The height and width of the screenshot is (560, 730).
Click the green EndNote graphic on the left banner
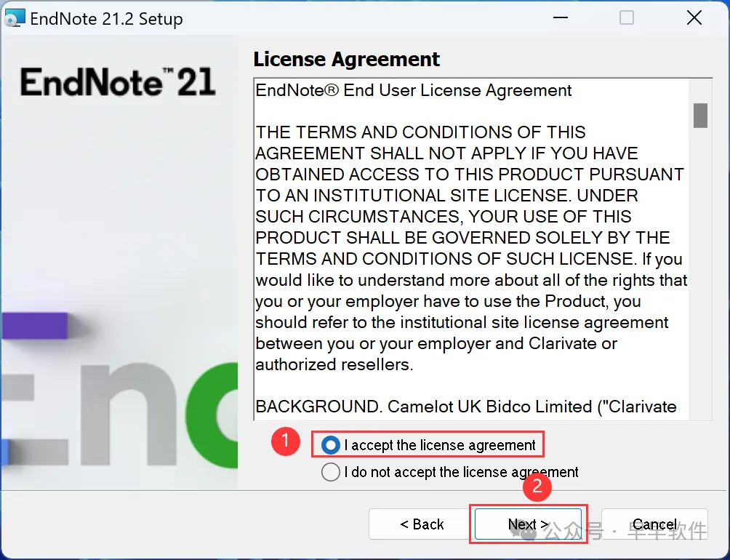tap(212, 415)
